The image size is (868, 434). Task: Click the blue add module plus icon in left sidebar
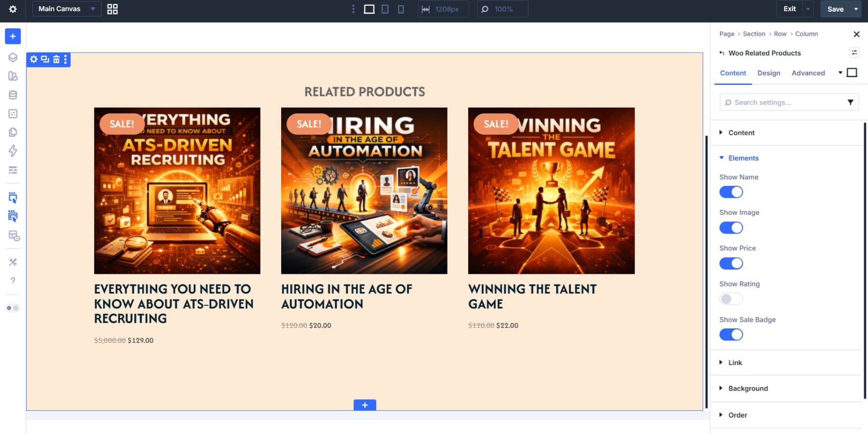click(13, 36)
